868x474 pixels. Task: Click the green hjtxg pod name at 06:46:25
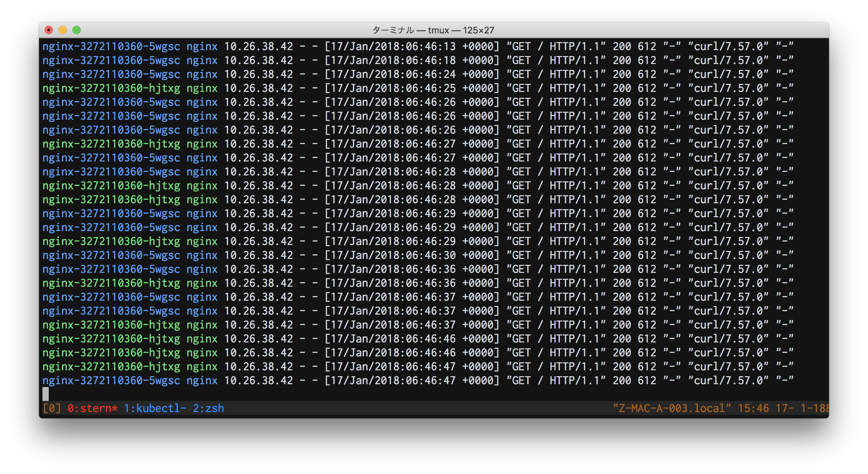pos(111,88)
